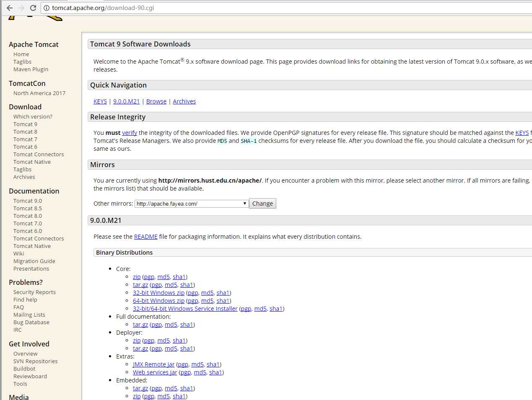The width and height of the screenshot is (532, 400).
Task: Open Tools under Get Involved
Action: 20,384
